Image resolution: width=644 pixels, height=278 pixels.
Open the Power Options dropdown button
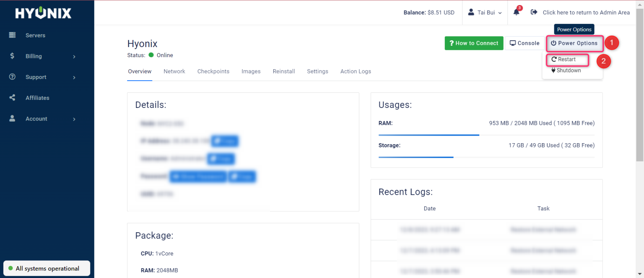(x=574, y=43)
